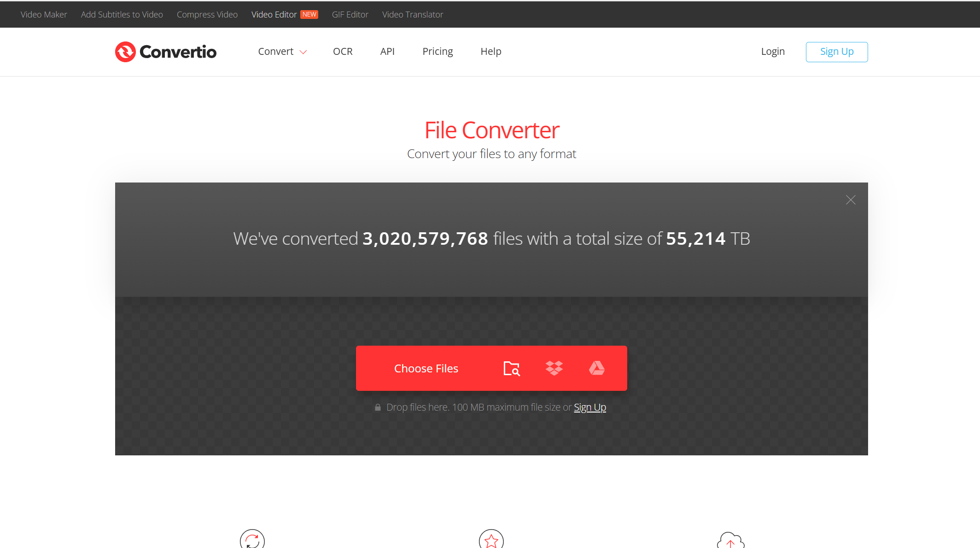Click the Choose Files button icon
This screenshot has width=980, height=548.
point(511,368)
